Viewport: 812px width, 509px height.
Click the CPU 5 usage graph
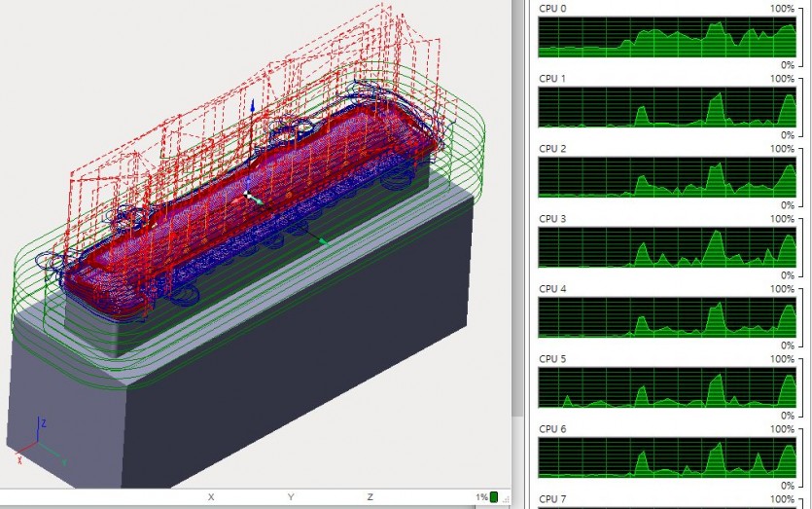click(667, 388)
